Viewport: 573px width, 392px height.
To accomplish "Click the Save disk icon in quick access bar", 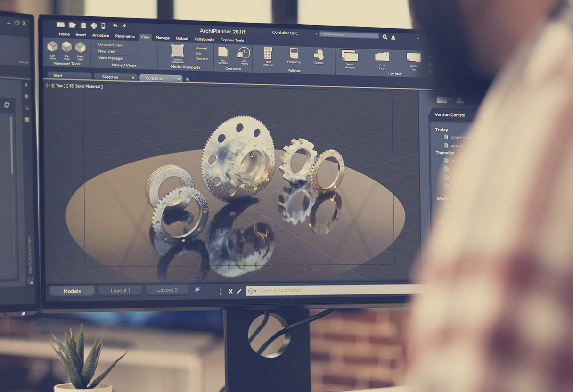I will [83, 25].
